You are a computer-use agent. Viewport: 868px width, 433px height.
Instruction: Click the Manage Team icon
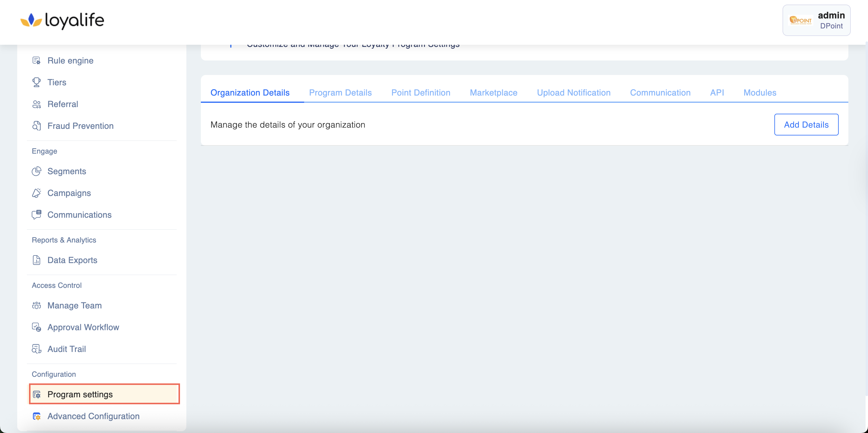pyautogui.click(x=36, y=305)
